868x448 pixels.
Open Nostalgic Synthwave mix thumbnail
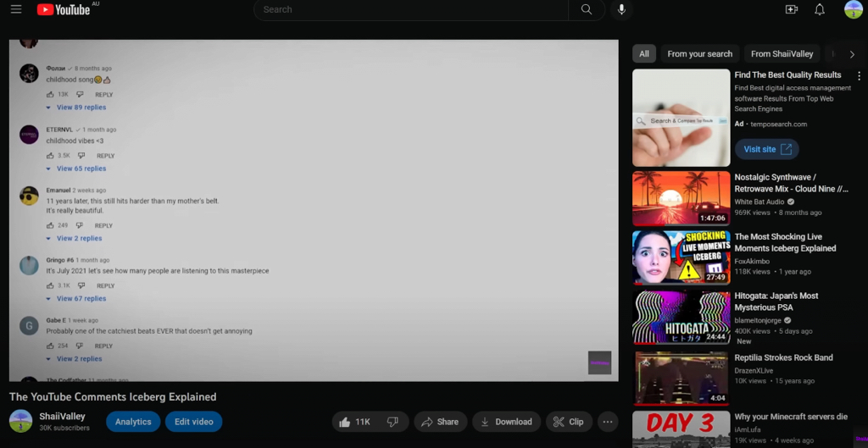click(x=682, y=198)
